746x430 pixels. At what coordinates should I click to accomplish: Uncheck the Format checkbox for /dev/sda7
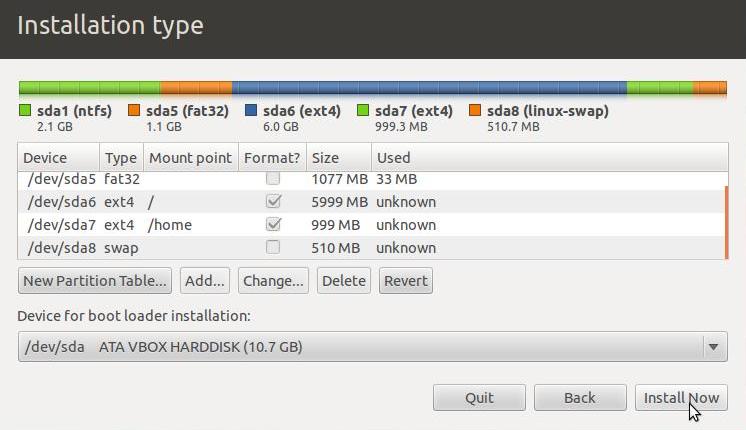[273, 224]
